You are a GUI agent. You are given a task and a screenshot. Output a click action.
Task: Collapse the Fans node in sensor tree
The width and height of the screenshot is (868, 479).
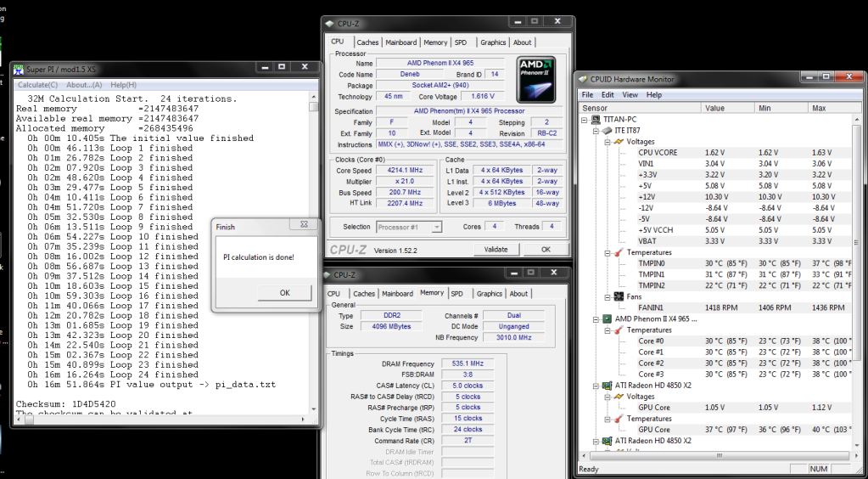[x=608, y=296]
